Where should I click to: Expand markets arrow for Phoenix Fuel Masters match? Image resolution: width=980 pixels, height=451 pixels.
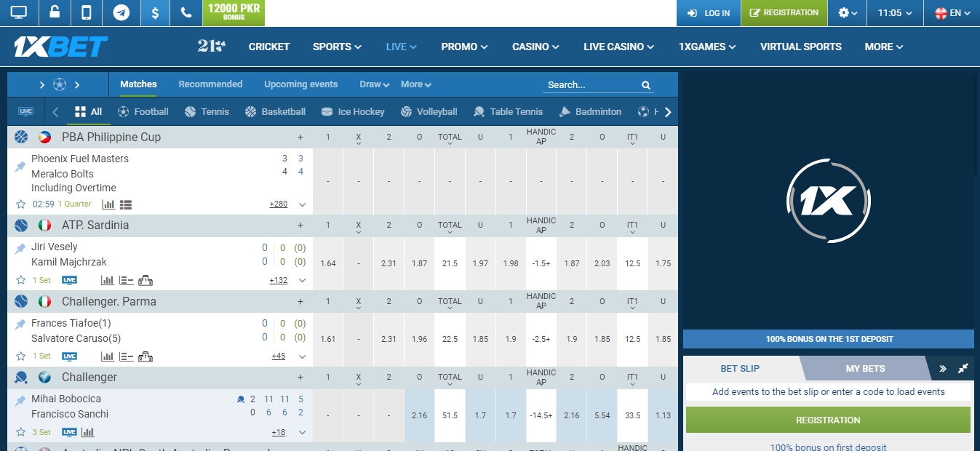(x=303, y=204)
